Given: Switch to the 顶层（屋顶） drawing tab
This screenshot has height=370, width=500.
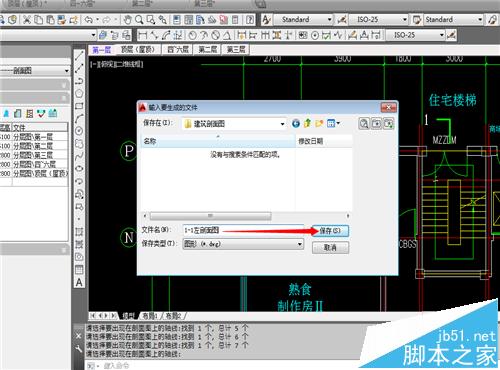Looking at the screenshot, I should pyautogui.click(x=137, y=50).
